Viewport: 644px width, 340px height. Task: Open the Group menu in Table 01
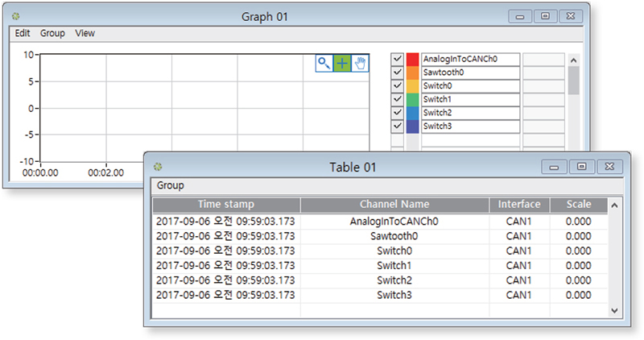[171, 185]
